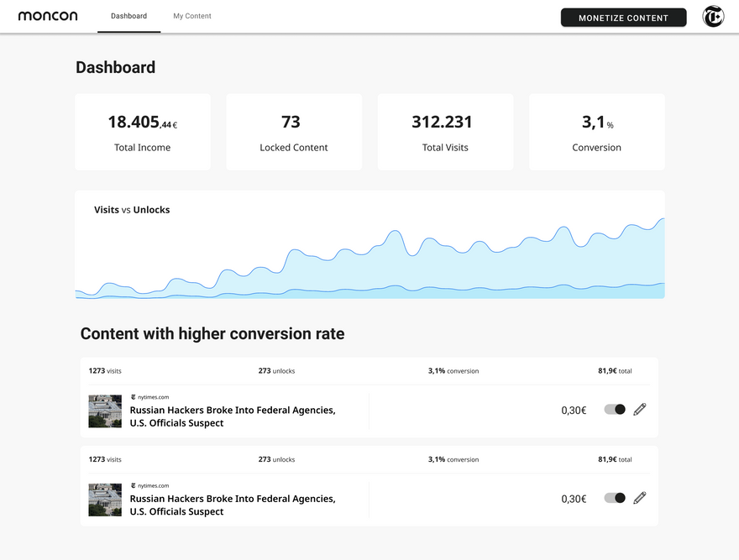Select the Total Visits card

tap(445, 132)
